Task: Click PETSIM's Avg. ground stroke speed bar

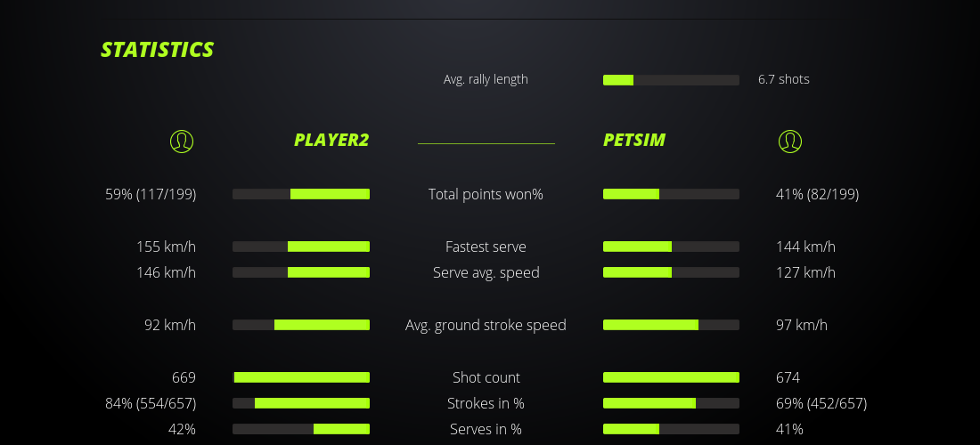Action: (x=671, y=325)
